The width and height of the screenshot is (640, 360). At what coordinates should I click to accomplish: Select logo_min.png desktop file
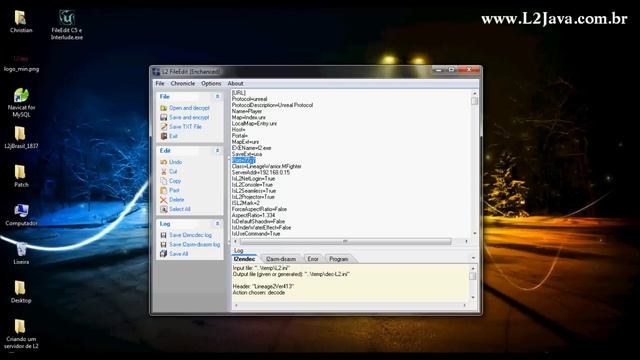[21, 63]
